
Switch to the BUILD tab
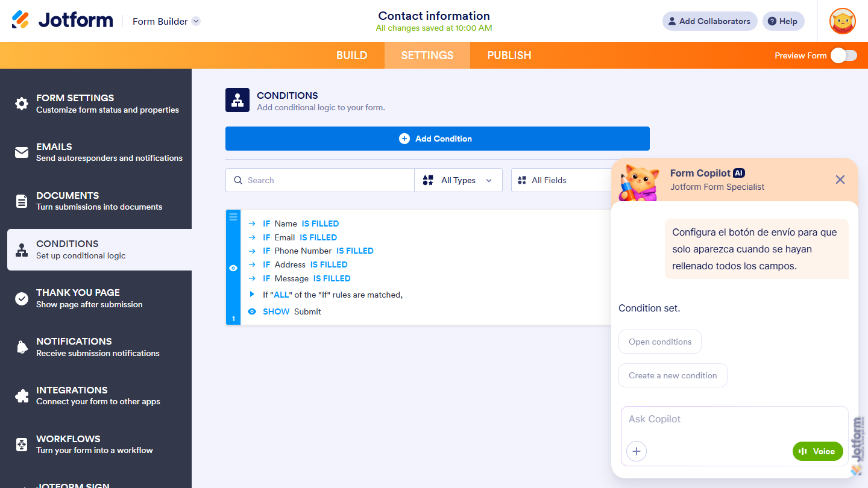tap(351, 55)
